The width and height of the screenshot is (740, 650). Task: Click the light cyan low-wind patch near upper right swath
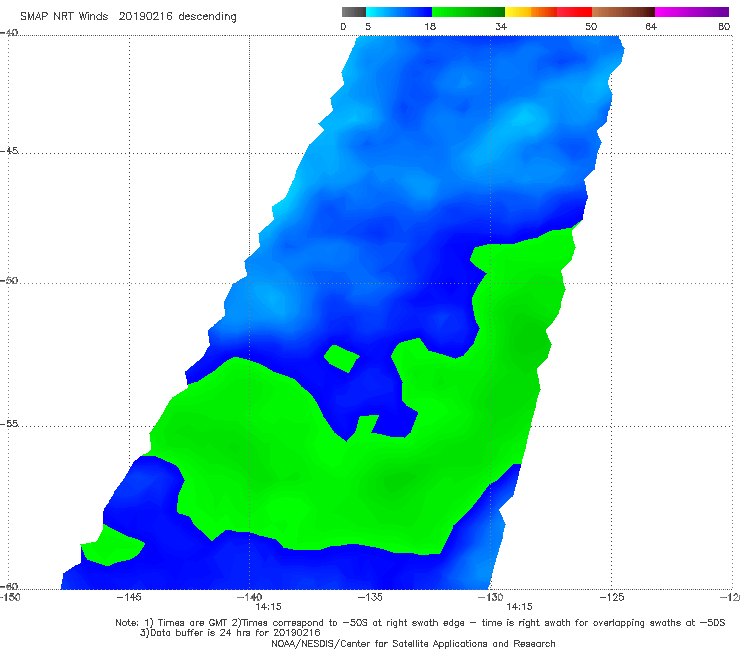[x=524, y=116]
